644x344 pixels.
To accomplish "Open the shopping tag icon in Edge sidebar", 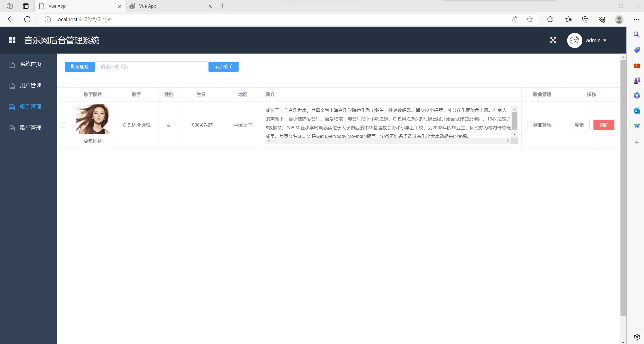I will pyautogui.click(x=637, y=50).
